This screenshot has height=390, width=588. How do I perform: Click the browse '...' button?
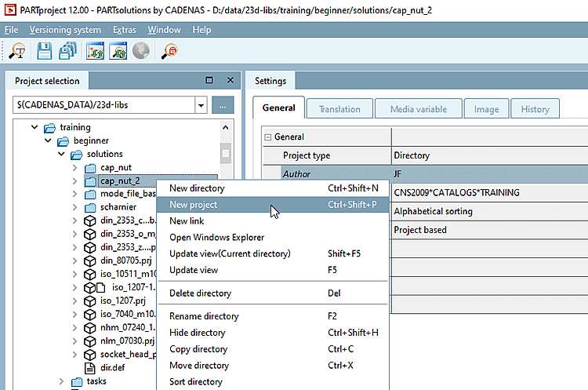(223, 105)
